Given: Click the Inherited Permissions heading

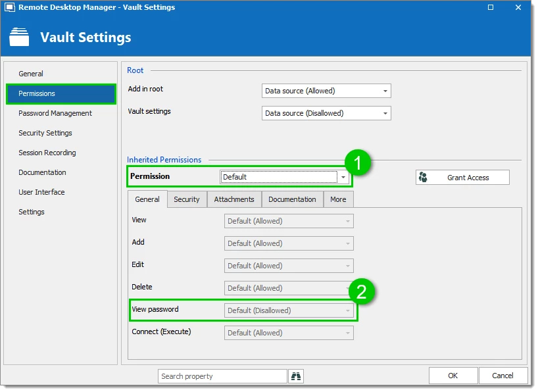Looking at the screenshot, I should 164,160.
